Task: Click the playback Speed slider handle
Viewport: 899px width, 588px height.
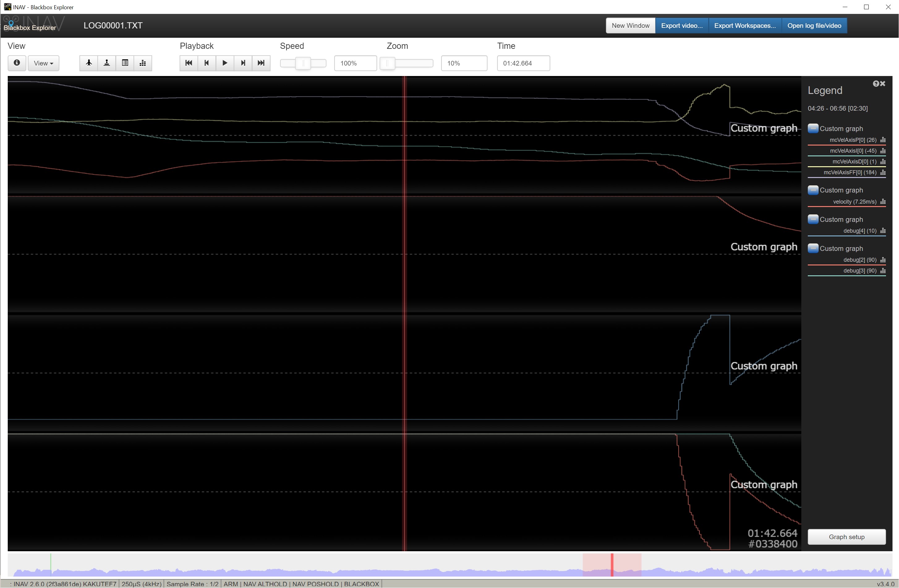Action: pyautogui.click(x=303, y=63)
